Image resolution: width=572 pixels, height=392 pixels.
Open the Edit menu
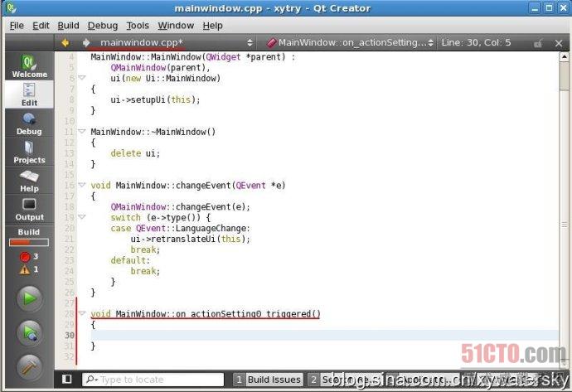pyautogui.click(x=41, y=26)
